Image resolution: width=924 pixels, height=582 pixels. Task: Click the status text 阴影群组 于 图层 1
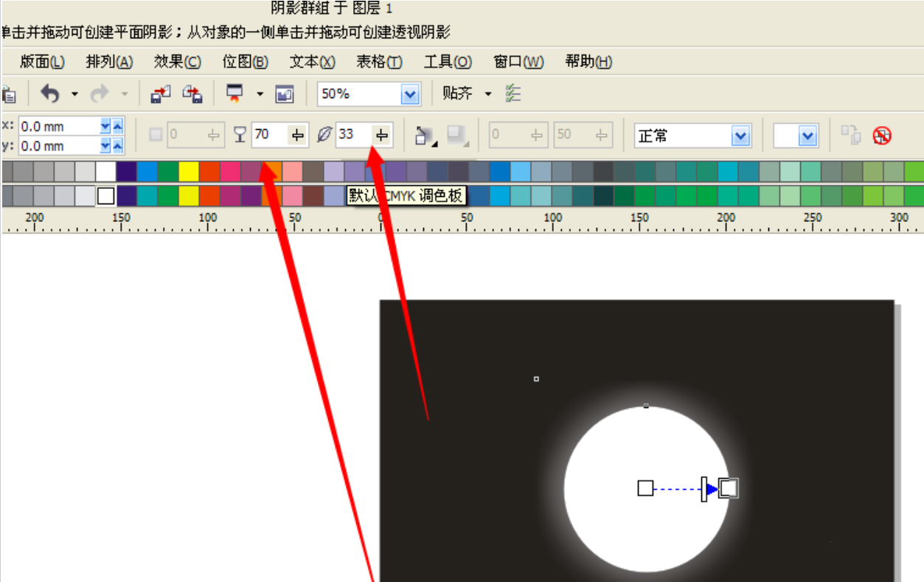tap(333, 8)
